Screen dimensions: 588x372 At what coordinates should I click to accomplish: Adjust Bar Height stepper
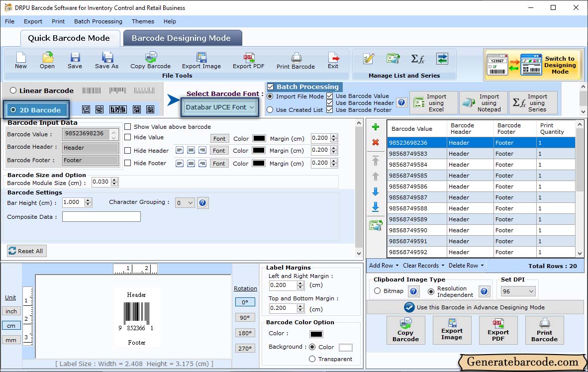88,202
